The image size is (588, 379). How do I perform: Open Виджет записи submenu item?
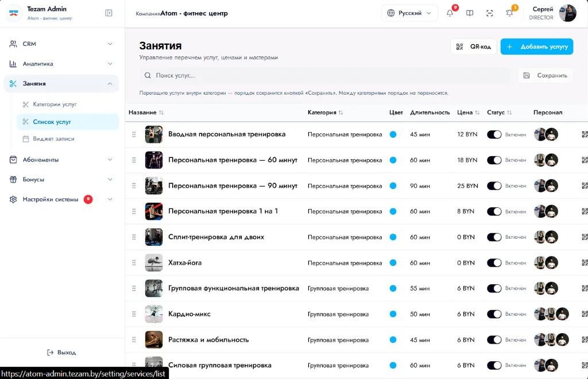(x=68, y=139)
